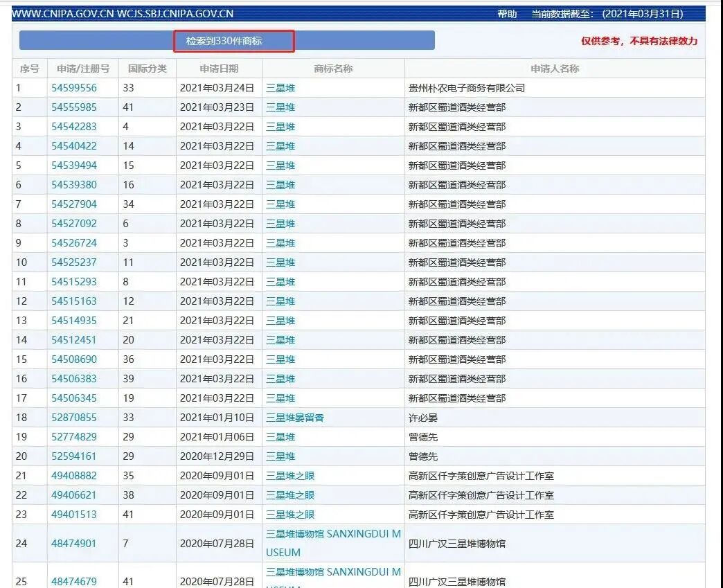Open 三星堆博物馆 SANXINGDUI MUSEUM in row 24
This screenshot has width=723, height=588.
pyautogui.click(x=333, y=543)
